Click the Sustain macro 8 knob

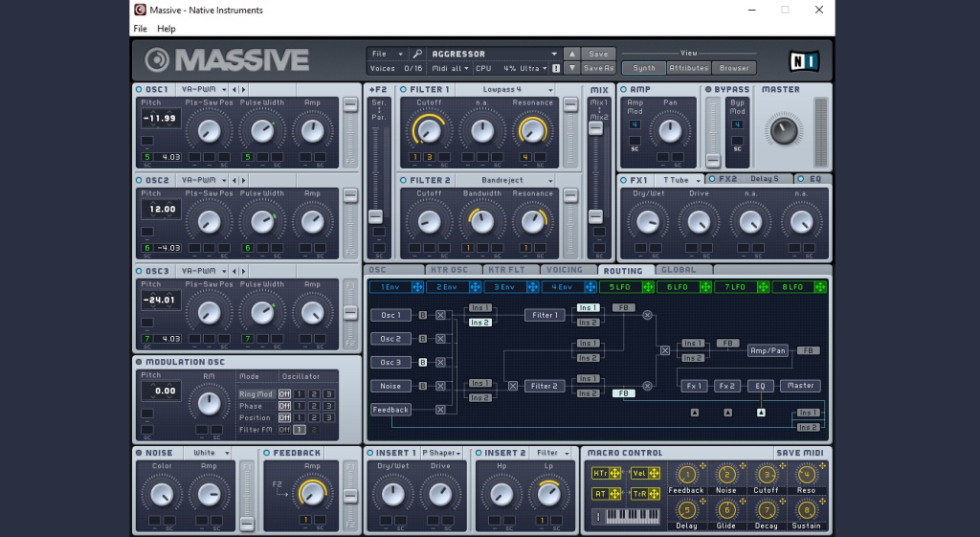pyautogui.click(x=806, y=510)
